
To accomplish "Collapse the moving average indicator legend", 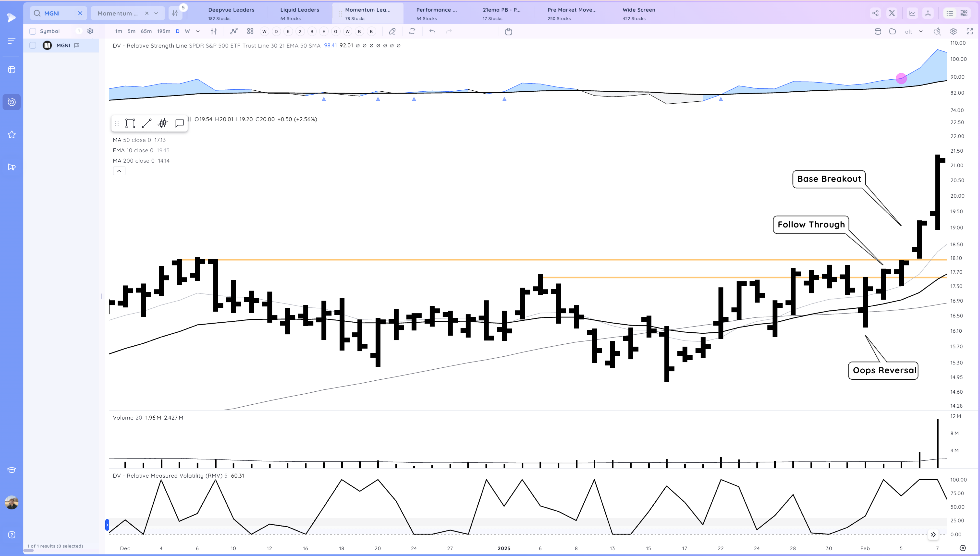I will (x=119, y=171).
